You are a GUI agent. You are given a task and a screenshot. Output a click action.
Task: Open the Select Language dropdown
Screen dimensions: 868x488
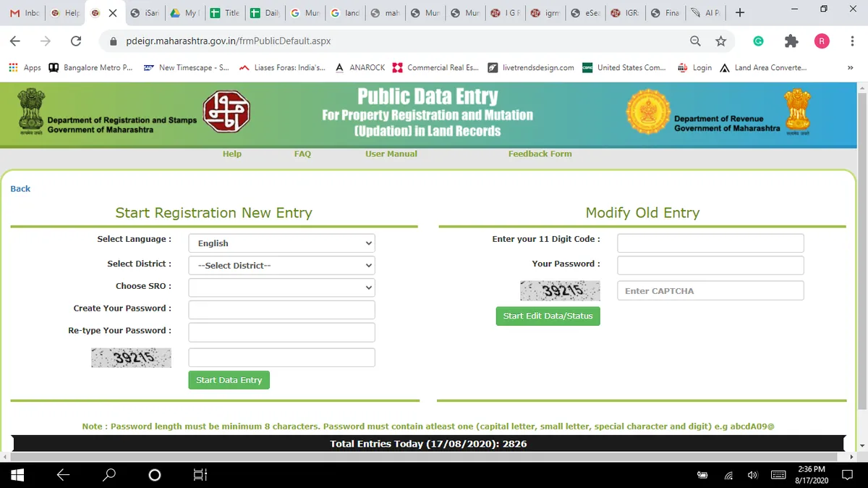pyautogui.click(x=281, y=243)
